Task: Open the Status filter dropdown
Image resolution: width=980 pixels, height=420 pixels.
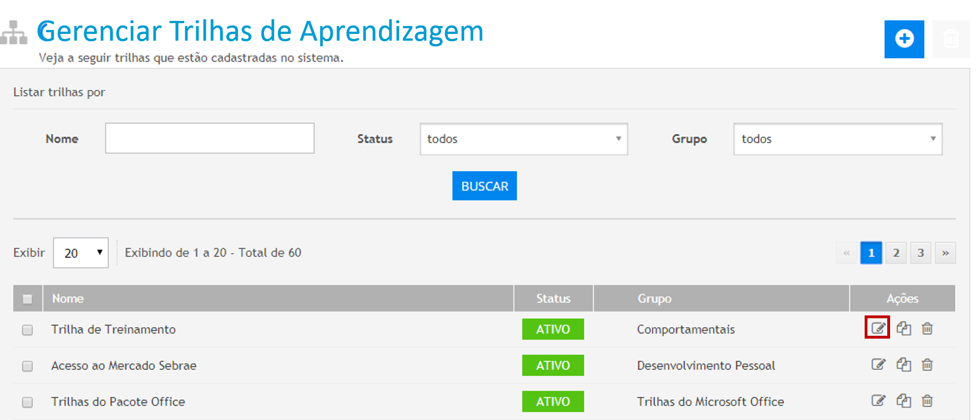Action: [x=523, y=139]
